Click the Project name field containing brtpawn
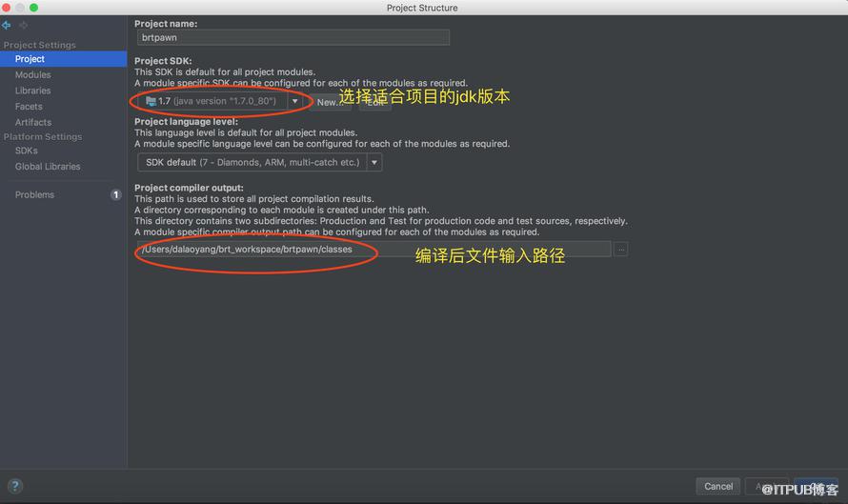Screen dimensions: 848x504 pyautogui.click(x=293, y=37)
